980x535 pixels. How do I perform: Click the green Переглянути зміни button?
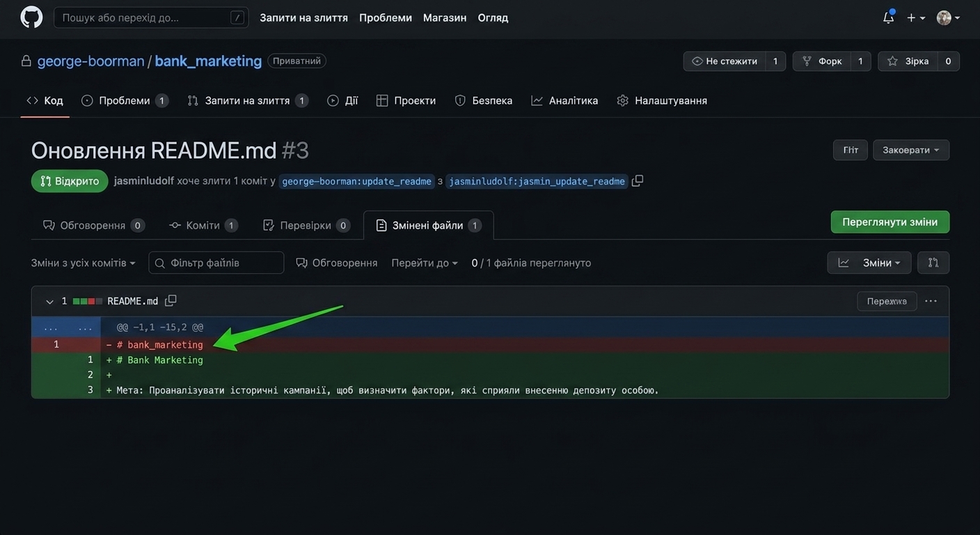pyautogui.click(x=890, y=222)
